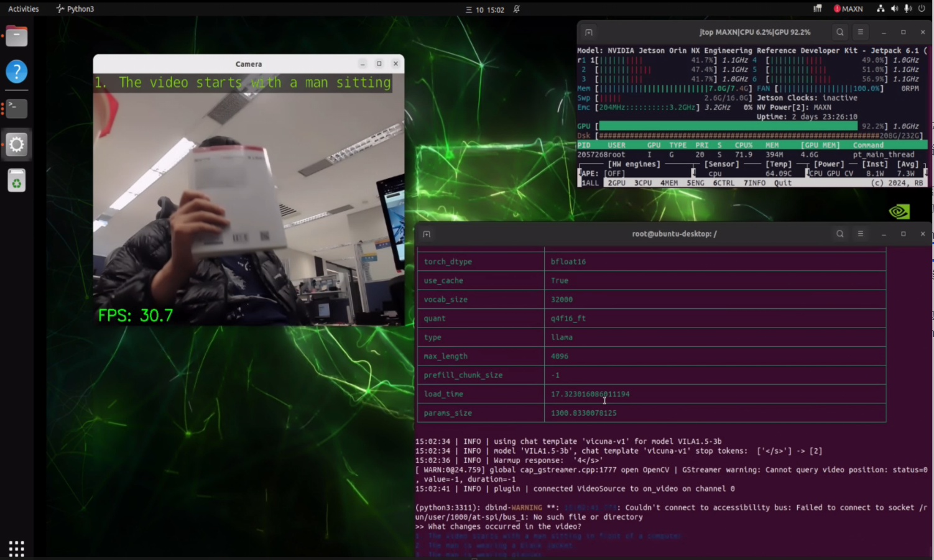This screenshot has width=934, height=560.
Task: Switch to 4MEM tab in jtop
Action: tap(669, 183)
